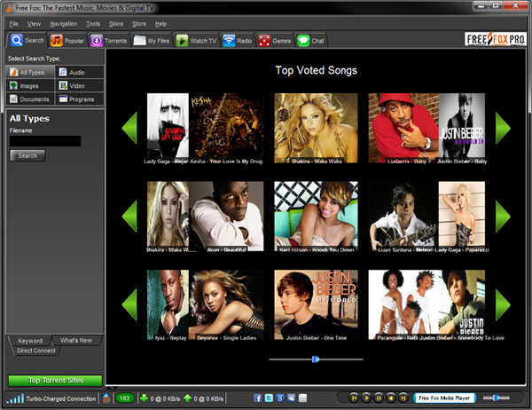Click the green 163 connections indicator
The image size is (532, 410).
click(x=124, y=398)
